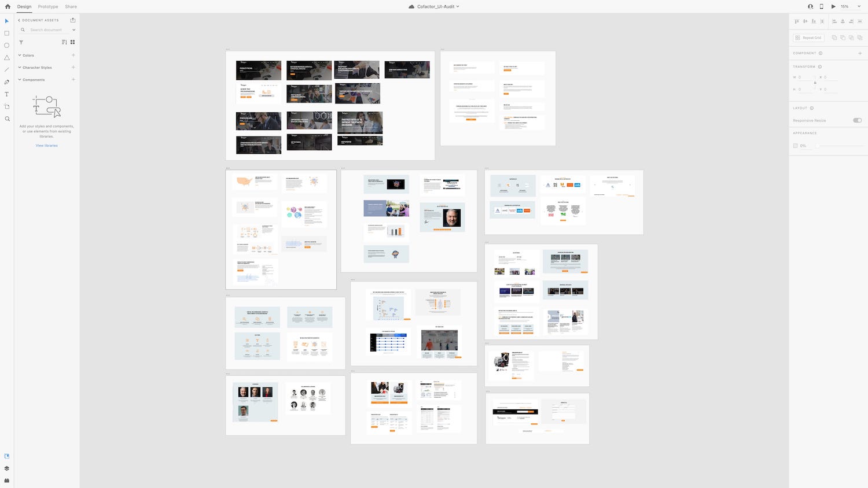Select the artboard with dark hero banners

(x=330, y=106)
